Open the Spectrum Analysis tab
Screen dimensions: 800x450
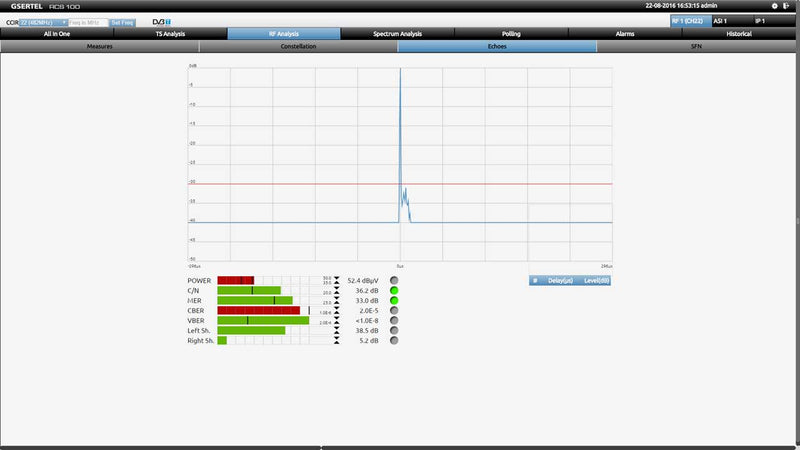[x=397, y=34]
